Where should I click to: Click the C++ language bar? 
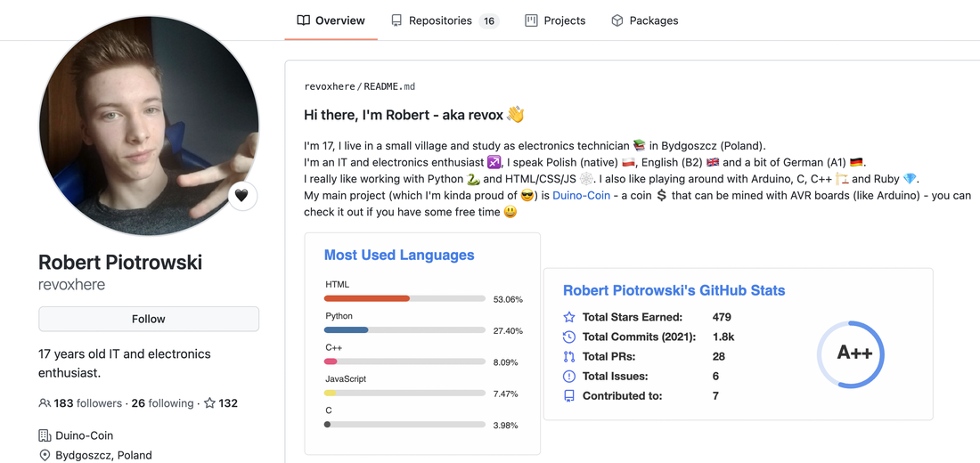(404, 361)
